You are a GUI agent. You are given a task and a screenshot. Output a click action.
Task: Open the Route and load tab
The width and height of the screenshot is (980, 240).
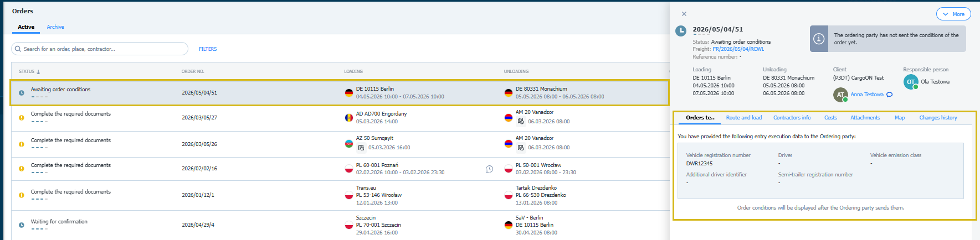744,118
